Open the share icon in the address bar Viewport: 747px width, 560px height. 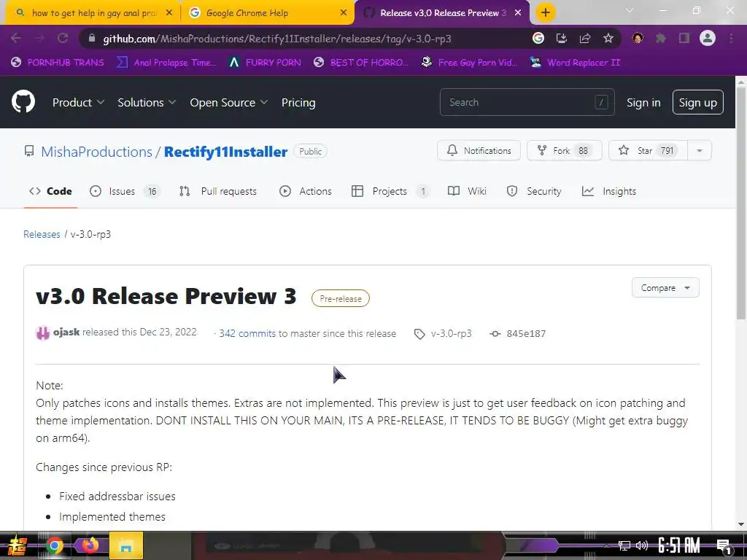584,38
